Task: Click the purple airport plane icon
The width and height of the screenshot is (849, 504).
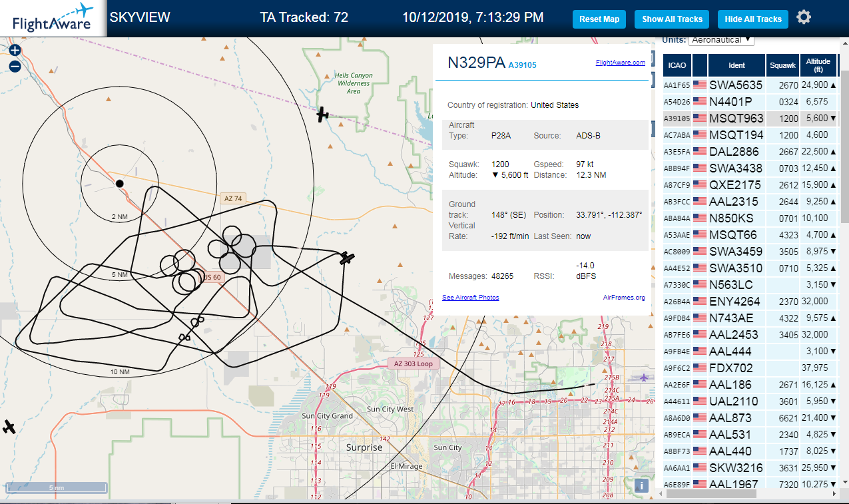Action: pyautogui.click(x=643, y=378)
